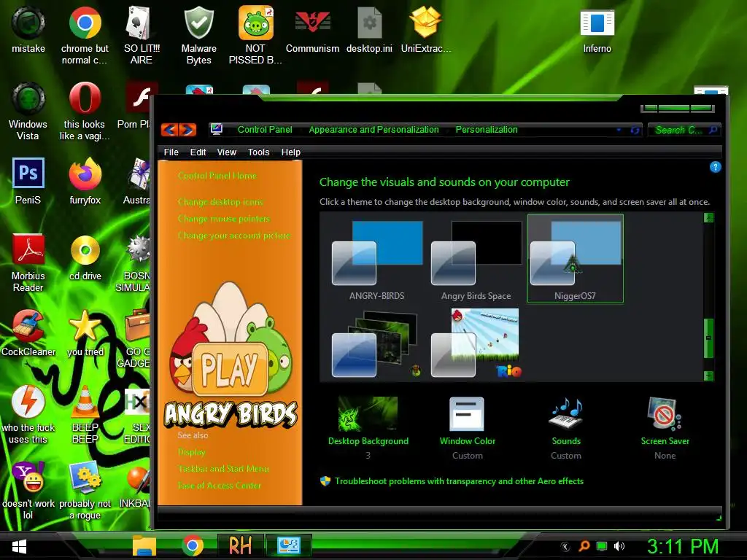Open the blue Help question mark icon
The image size is (747, 560).
pos(715,167)
